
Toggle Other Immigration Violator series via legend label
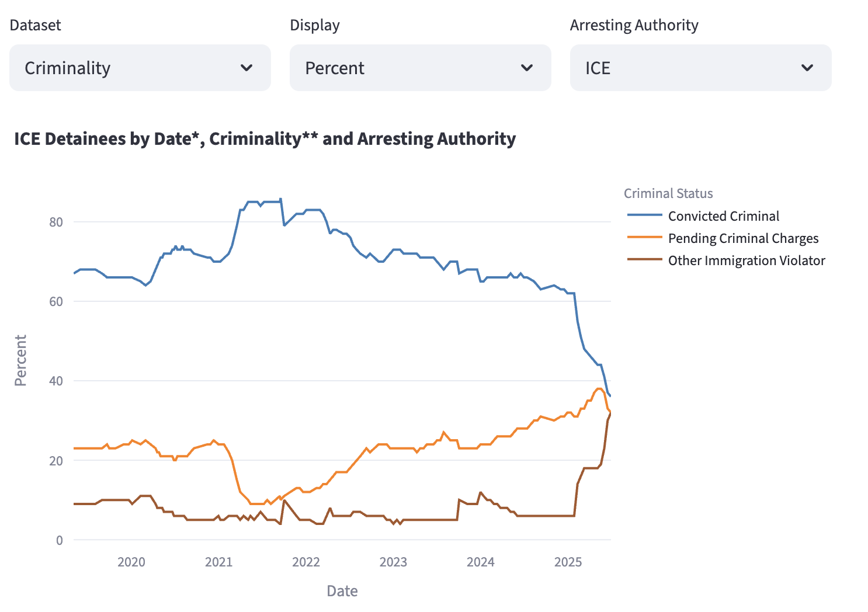click(x=747, y=260)
